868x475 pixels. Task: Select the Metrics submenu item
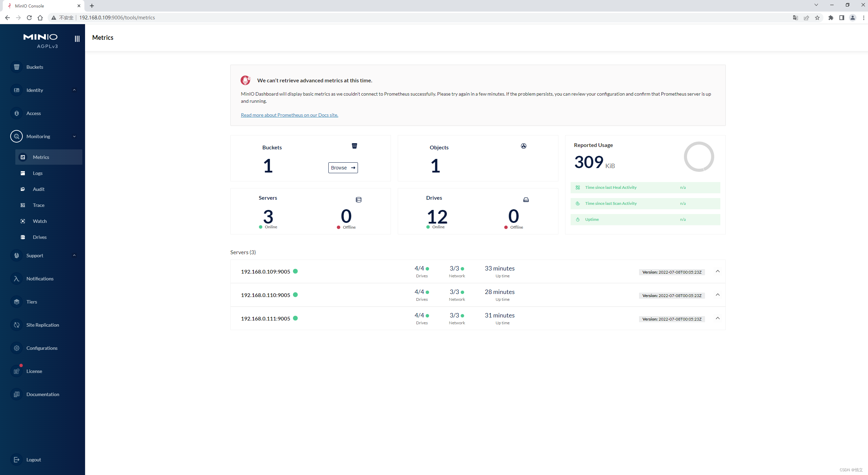pyautogui.click(x=49, y=157)
